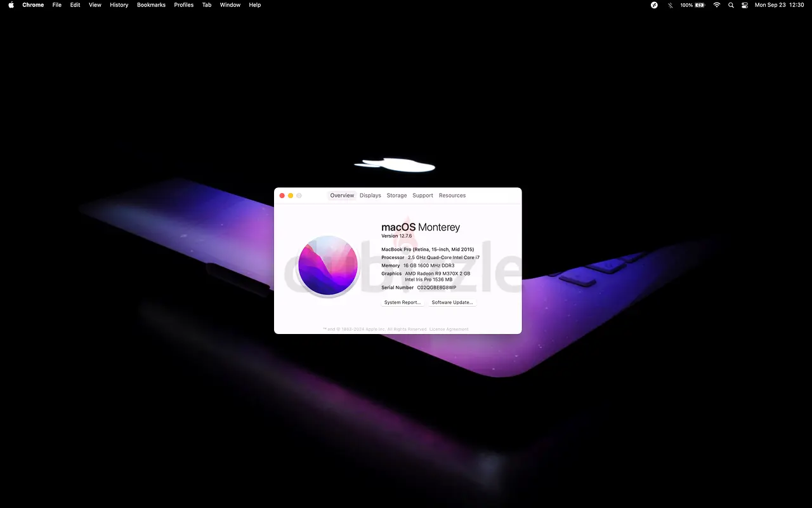Click the battery charging icon
The image size is (812, 508).
click(x=700, y=5)
